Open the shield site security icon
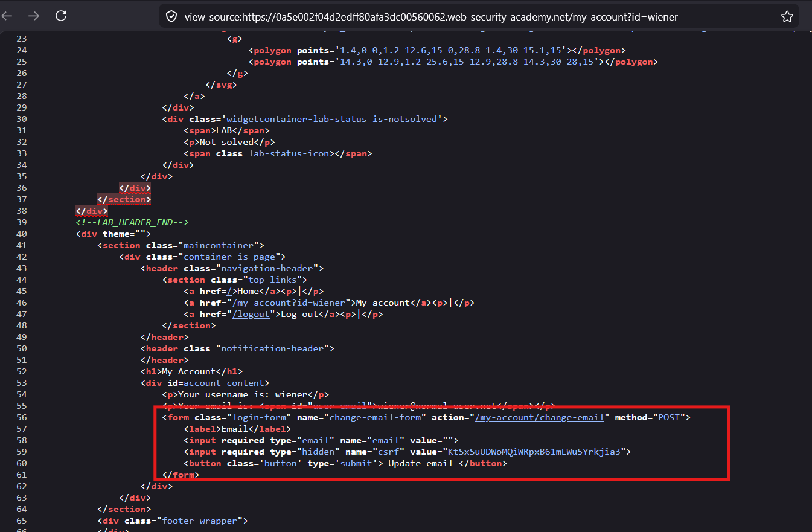 [x=171, y=17]
